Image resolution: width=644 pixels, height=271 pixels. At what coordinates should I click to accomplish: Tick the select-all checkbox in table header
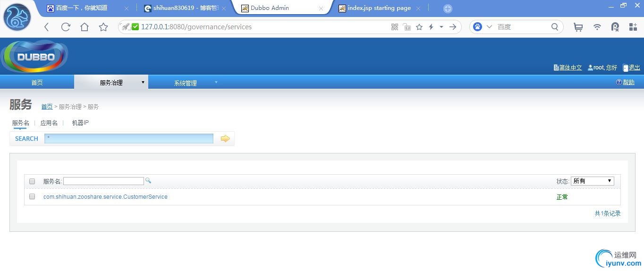point(32,181)
